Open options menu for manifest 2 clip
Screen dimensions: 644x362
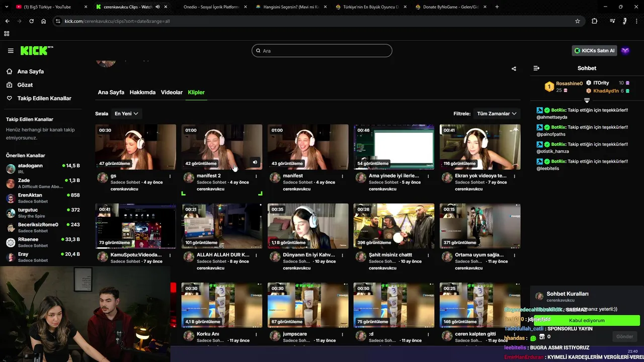pos(256,176)
